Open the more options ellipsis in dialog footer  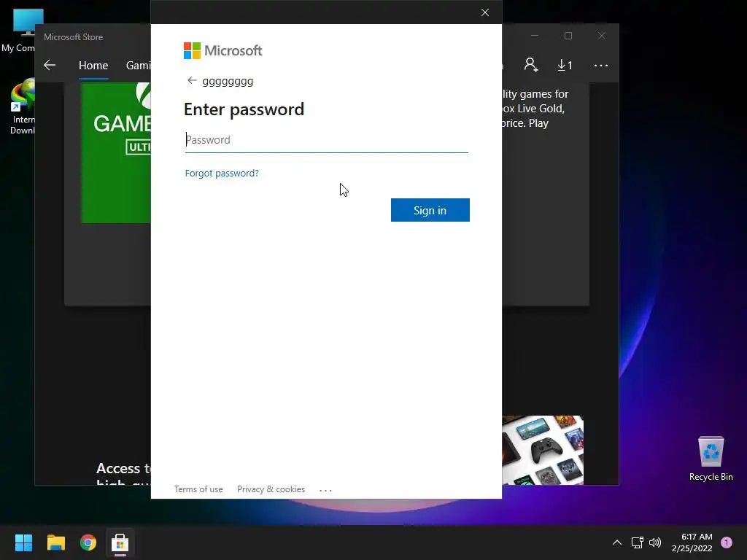click(325, 490)
